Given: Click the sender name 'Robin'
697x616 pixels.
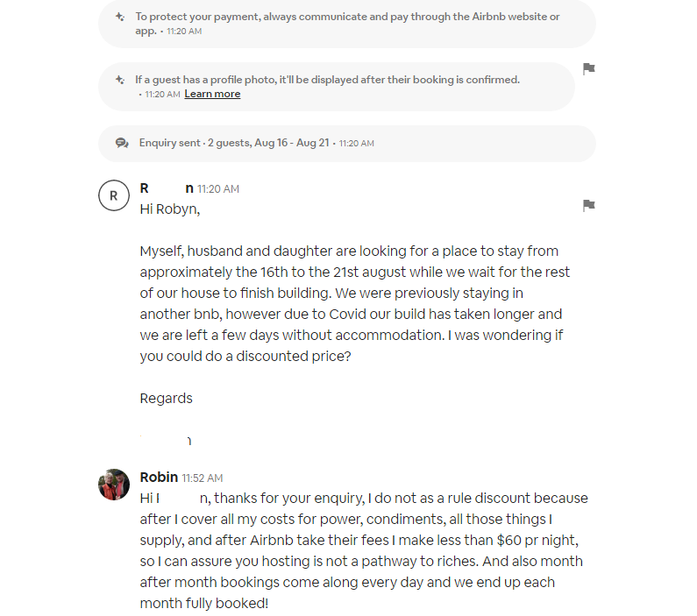Looking at the screenshot, I should [x=159, y=477].
